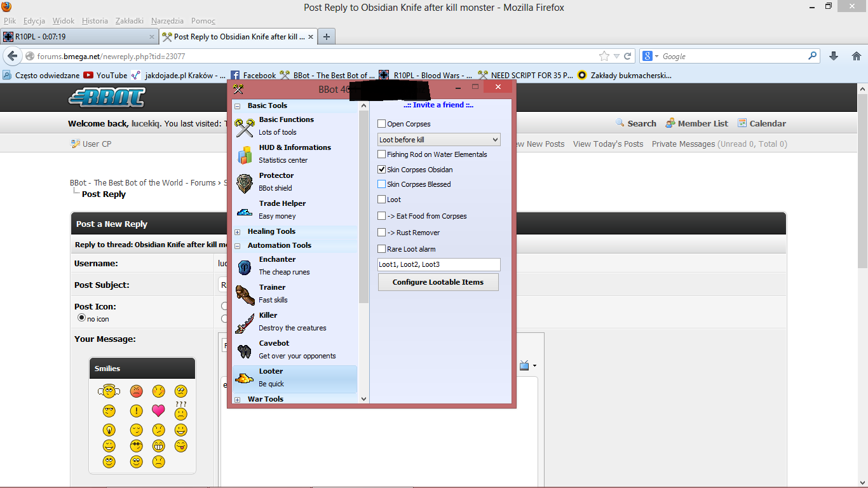This screenshot has height=488, width=868.
Task: Open the Killer sword icon
Action: pos(245,323)
